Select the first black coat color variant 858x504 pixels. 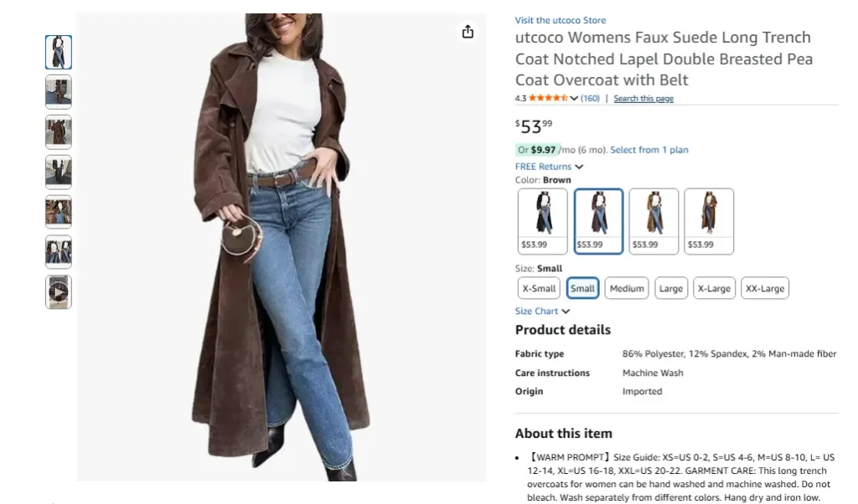point(541,219)
